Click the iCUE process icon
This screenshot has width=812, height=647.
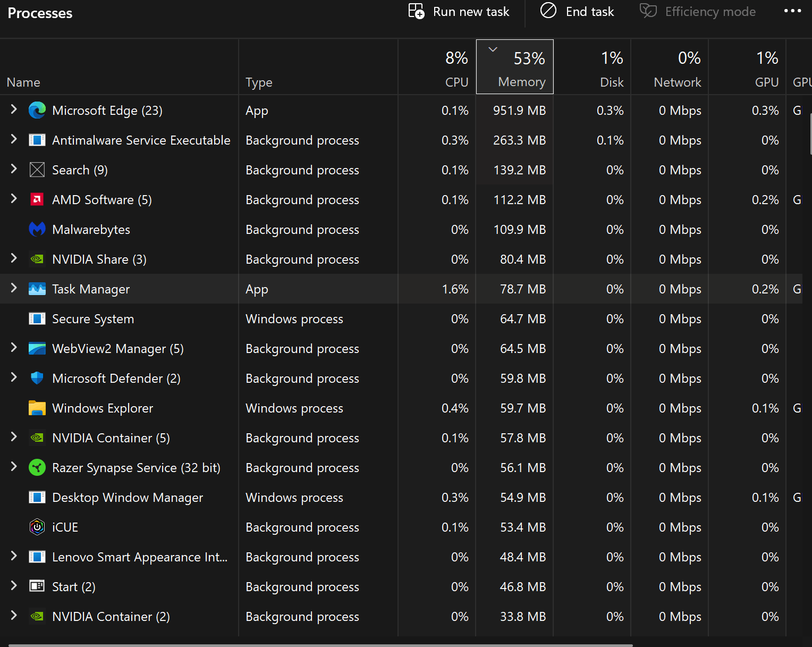coord(37,527)
